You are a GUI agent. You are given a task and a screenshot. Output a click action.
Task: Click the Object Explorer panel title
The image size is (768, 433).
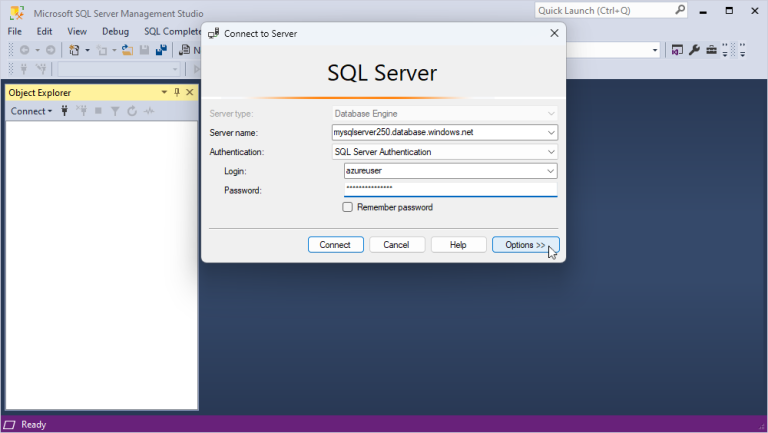click(40, 93)
